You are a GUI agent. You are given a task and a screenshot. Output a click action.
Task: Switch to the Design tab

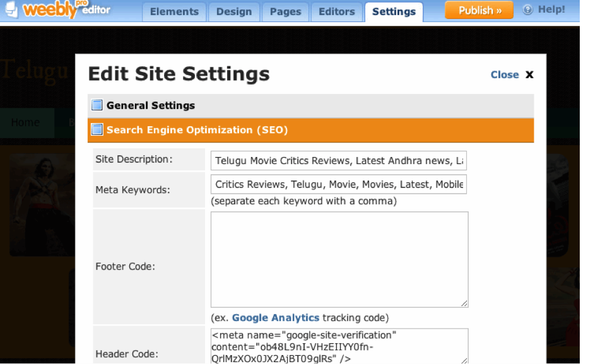[x=233, y=11]
